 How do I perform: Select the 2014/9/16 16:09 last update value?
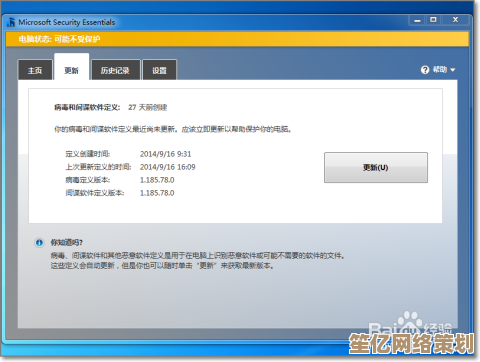(168, 167)
